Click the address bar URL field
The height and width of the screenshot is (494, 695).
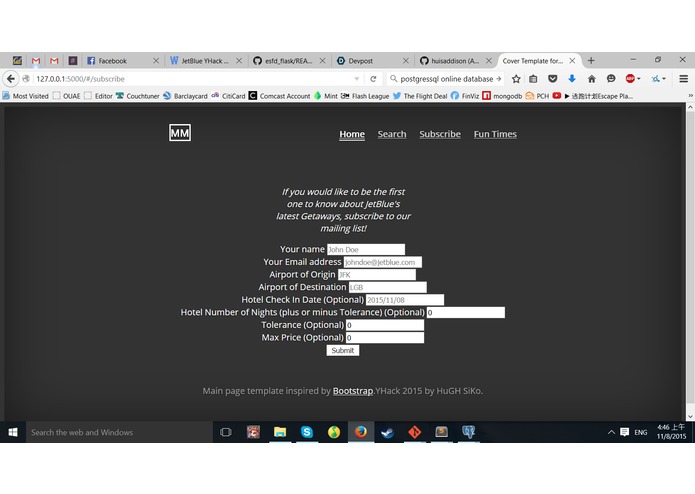193,79
